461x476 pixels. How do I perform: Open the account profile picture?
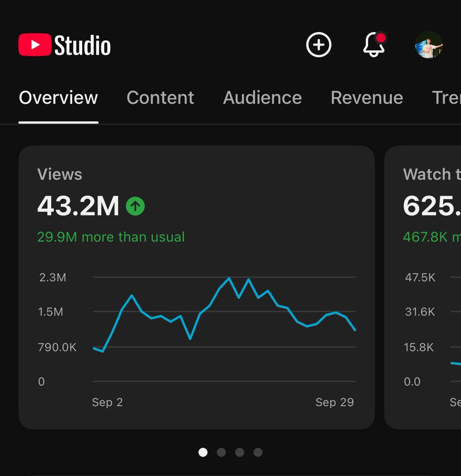(429, 45)
